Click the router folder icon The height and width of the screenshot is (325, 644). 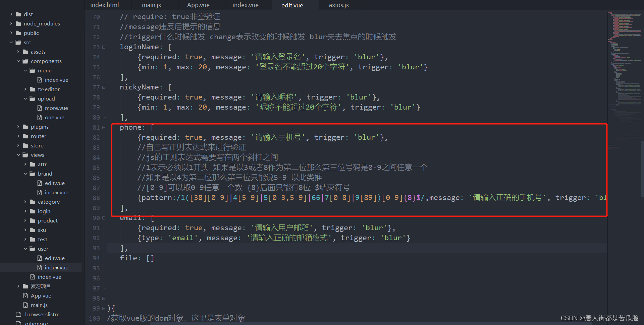[x=25, y=136]
